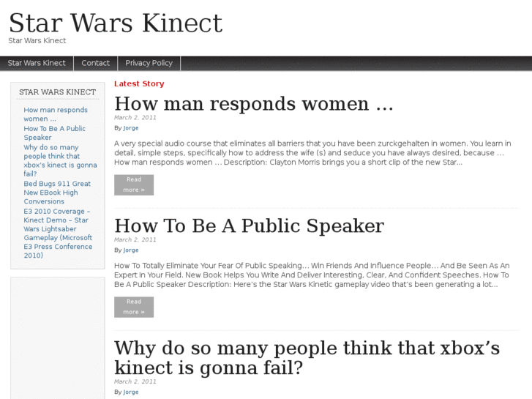Open sidebar link How man responds women

click(x=56, y=114)
